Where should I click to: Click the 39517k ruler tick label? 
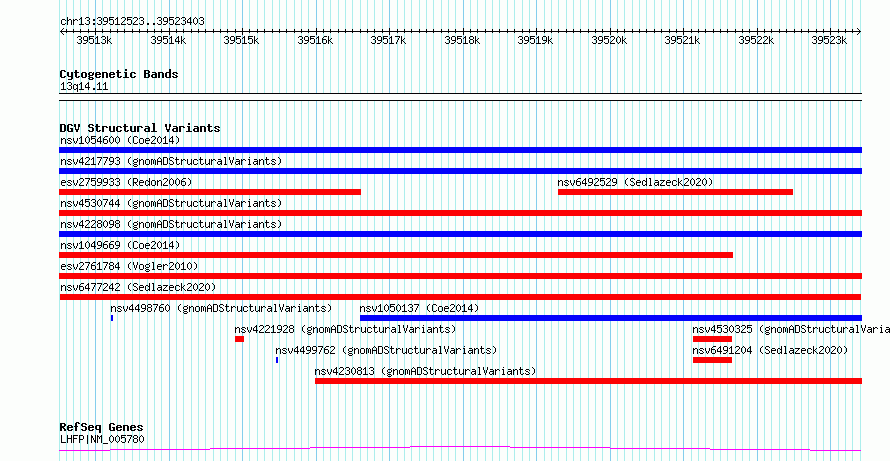pos(388,40)
